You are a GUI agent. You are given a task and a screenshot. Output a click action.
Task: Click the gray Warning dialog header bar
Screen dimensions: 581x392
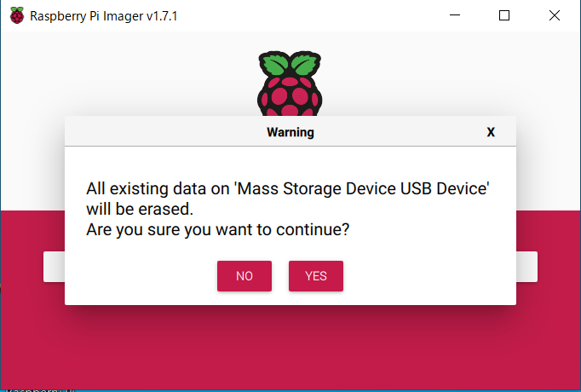(x=290, y=131)
